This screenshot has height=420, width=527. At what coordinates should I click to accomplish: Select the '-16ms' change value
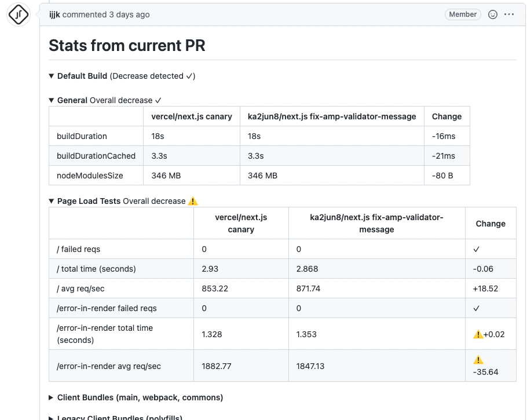(444, 136)
